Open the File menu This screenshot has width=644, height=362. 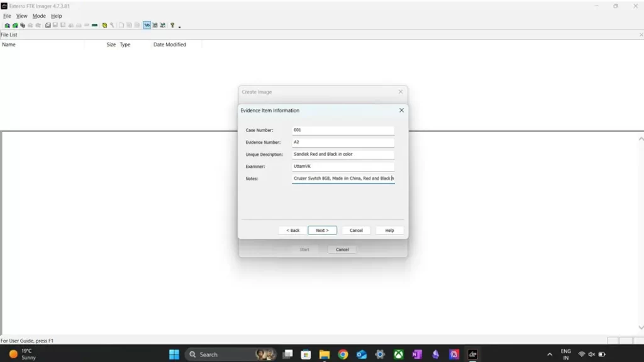pyautogui.click(x=7, y=16)
